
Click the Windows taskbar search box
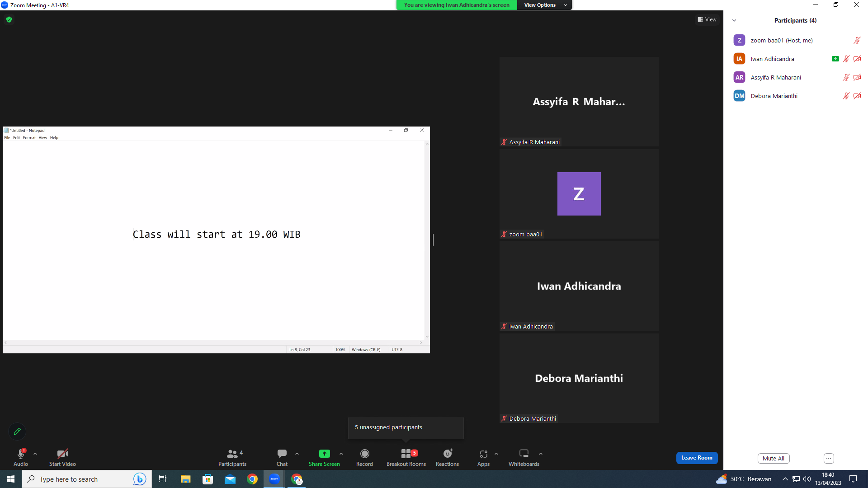click(x=87, y=479)
